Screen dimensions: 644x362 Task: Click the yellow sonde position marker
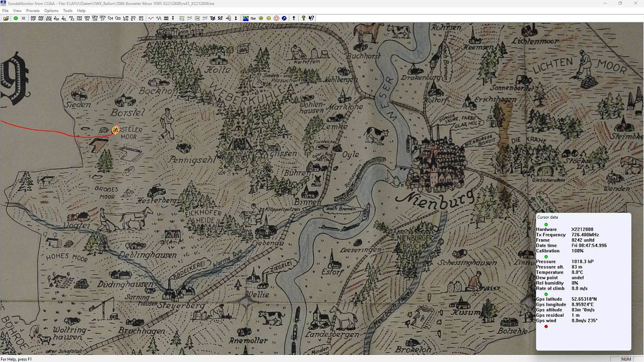pyautogui.click(x=116, y=130)
